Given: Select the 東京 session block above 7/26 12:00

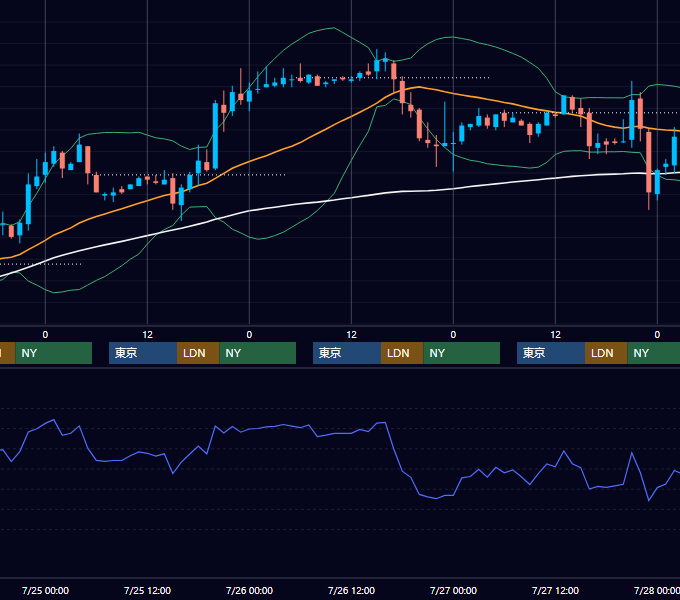Looking at the screenshot, I should [347, 353].
